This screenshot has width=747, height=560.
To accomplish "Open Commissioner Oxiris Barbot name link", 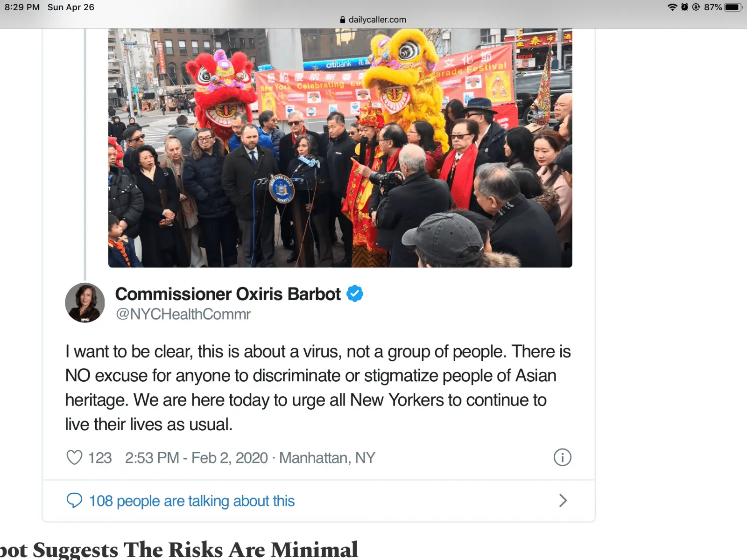I will pos(228,294).
